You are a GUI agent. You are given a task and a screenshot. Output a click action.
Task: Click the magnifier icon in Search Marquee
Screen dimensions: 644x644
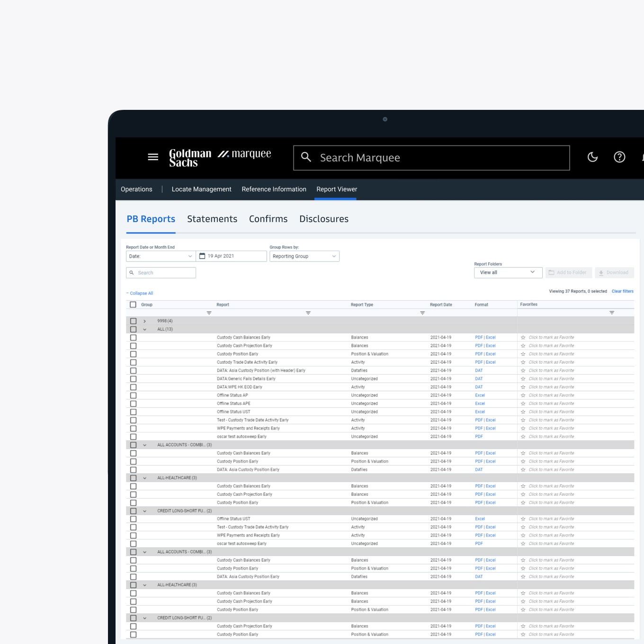pyautogui.click(x=306, y=157)
